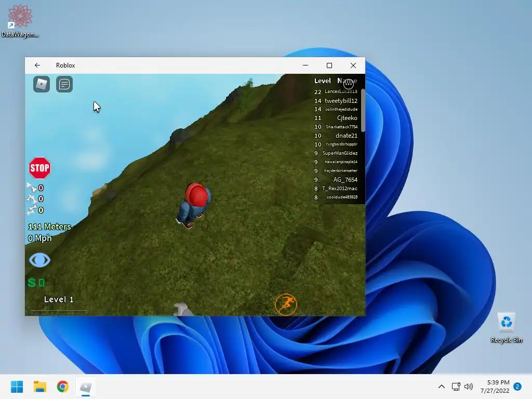
Task: Maximize the Roblox window
Action: (329, 65)
